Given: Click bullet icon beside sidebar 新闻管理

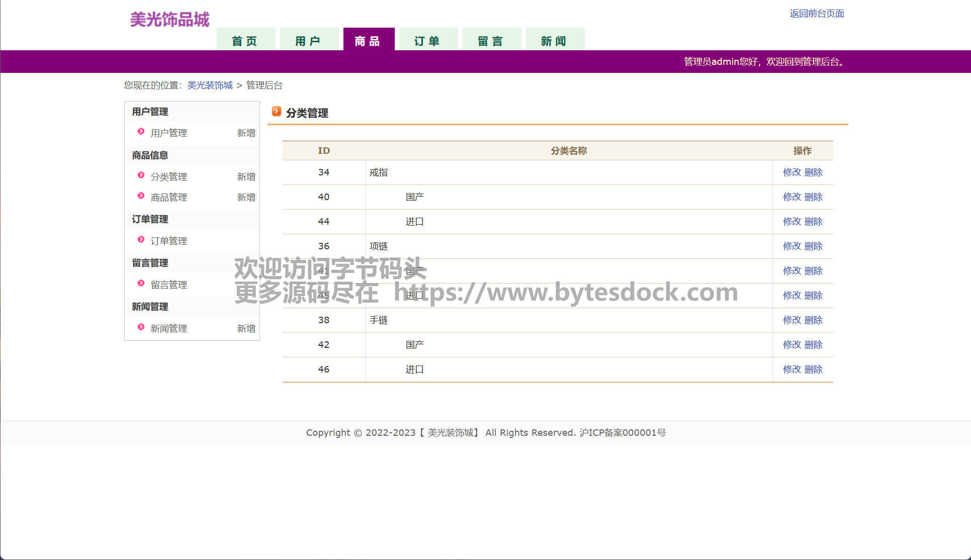Looking at the screenshot, I should pos(141,327).
